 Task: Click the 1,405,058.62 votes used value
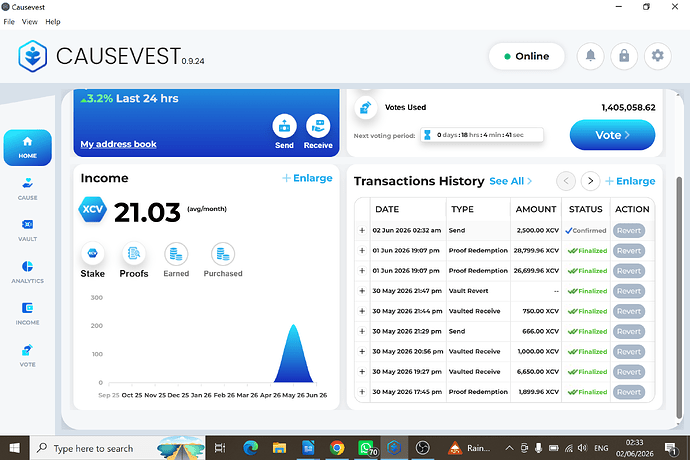tap(628, 107)
